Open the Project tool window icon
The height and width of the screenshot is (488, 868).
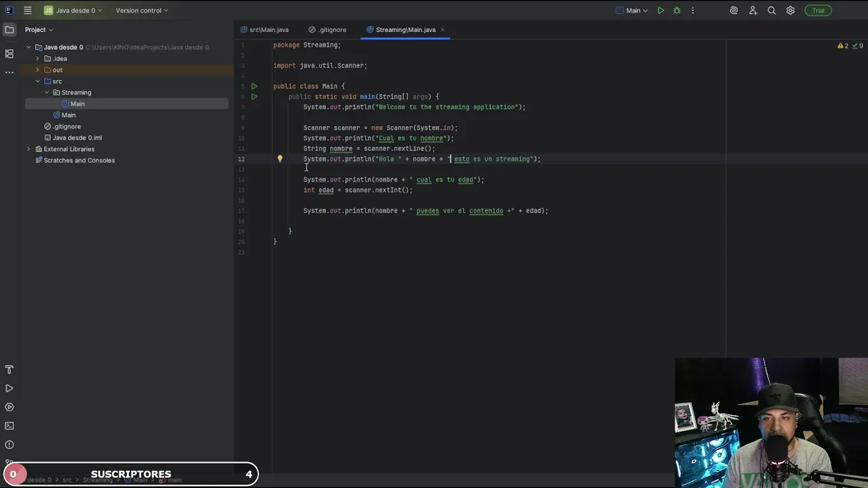pyautogui.click(x=9, y=30)
